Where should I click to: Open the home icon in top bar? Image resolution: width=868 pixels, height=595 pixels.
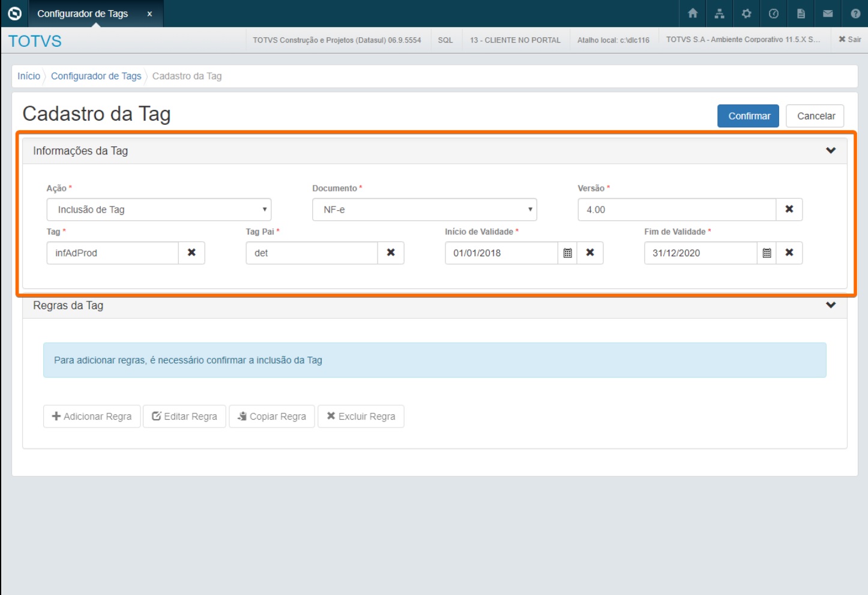693,13
